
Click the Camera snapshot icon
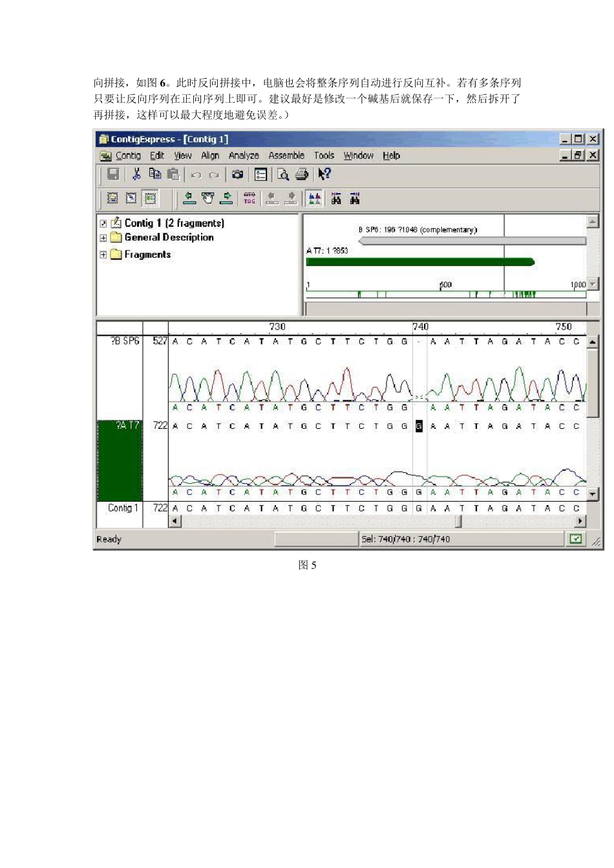[238, 174]
